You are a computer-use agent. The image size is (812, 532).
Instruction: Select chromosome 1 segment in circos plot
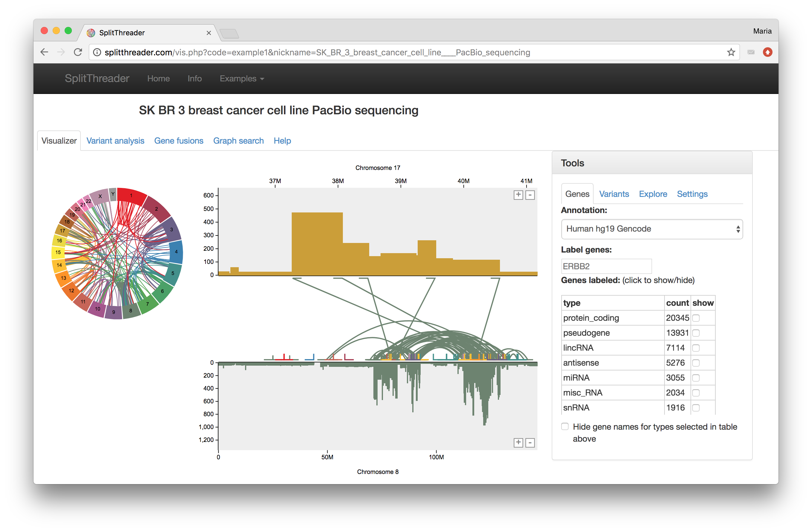(x=131, y=195)
